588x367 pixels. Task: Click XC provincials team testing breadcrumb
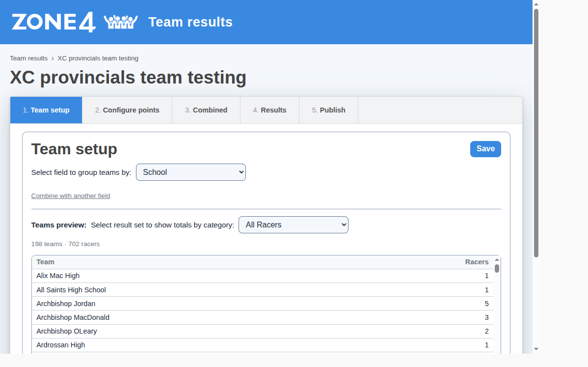[x=98, y=58]
